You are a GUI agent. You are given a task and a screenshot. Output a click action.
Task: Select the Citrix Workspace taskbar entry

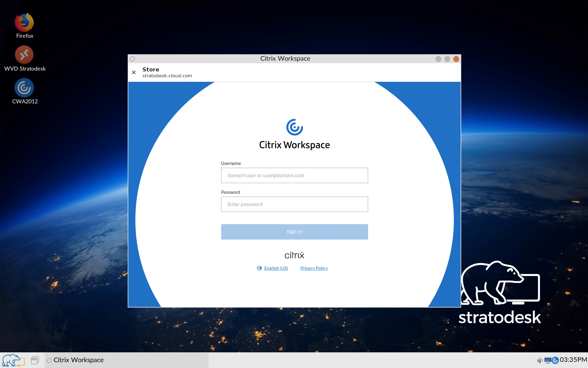pyautogui.click(x=127, y=360)
